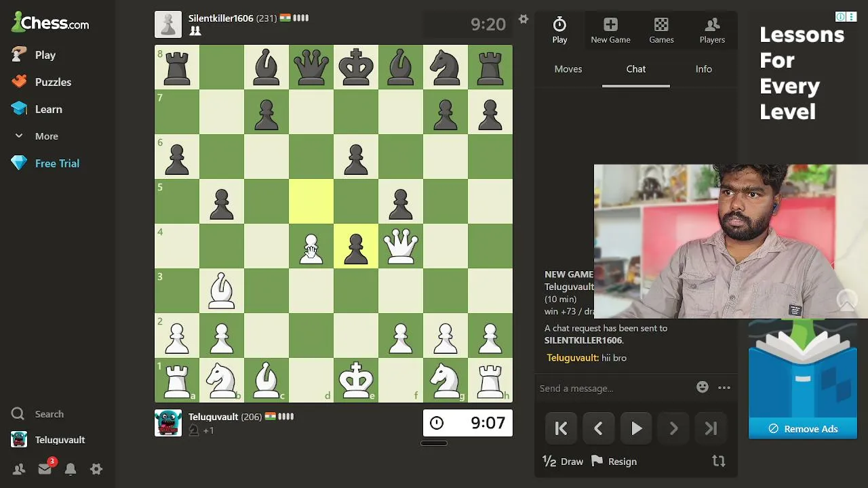Open the sidebar Search
Viewport: 868px width, 488px height.
click(49, 414)
